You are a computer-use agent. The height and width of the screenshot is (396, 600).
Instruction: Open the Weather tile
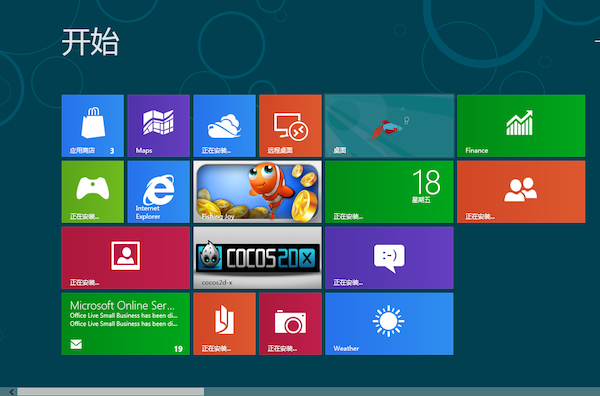389,324
